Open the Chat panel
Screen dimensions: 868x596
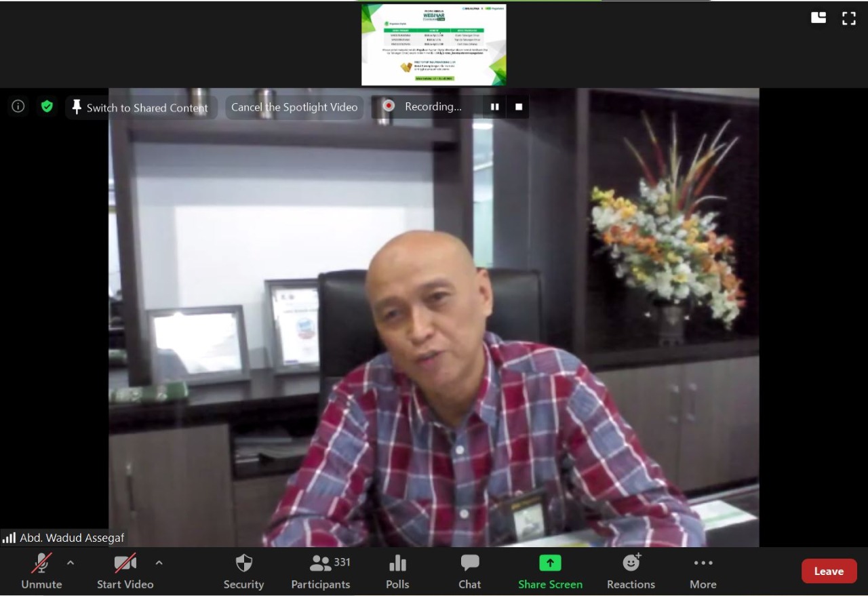[x=469, y=571]
